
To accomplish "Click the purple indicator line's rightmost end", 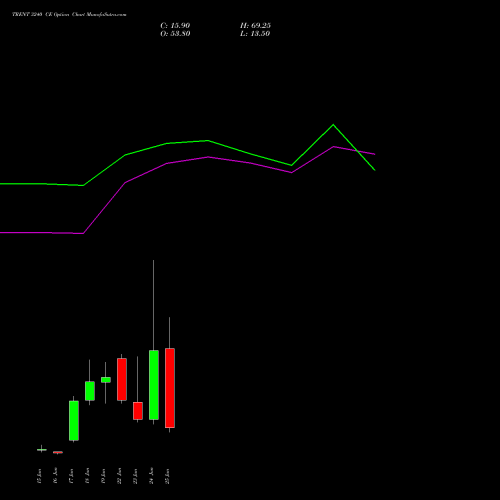I will coord(375,154).
